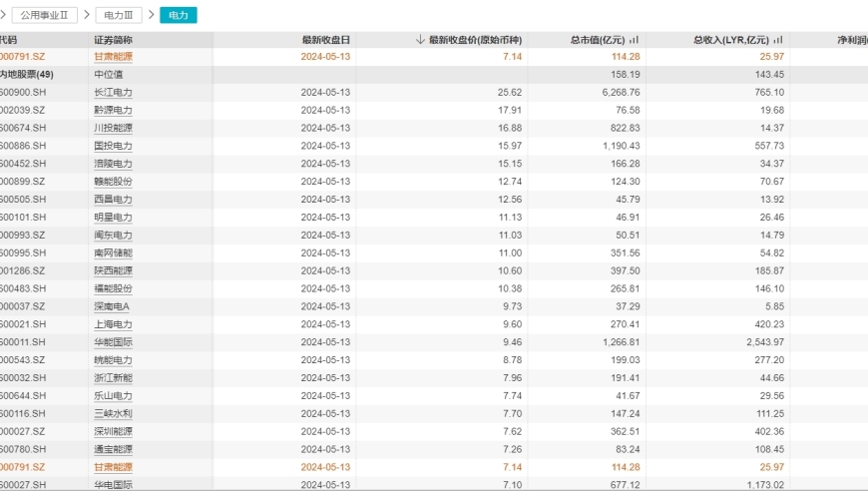Viewport: 868px width, 491px height.
Task: Select the 600116.SH stock code
Action: tap(23, 413)
